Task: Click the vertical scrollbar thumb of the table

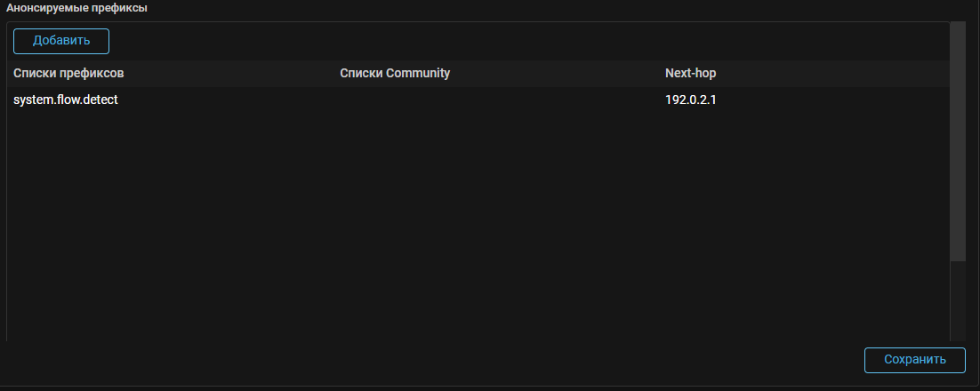Action: (x=958, y=142)
